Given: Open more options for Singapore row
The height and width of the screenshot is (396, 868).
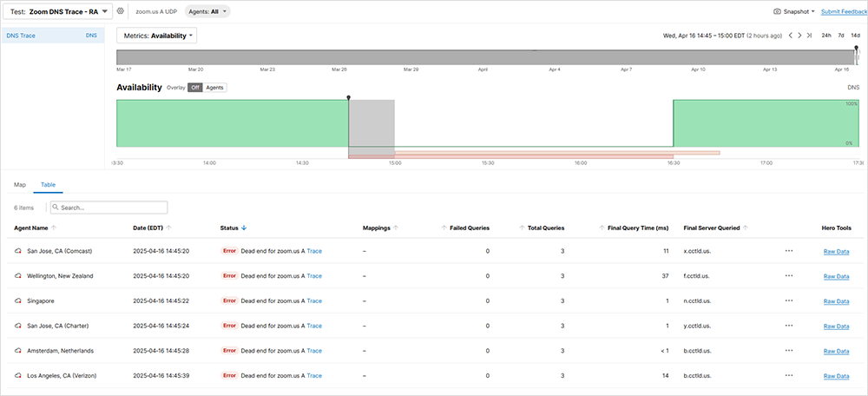Looking at the screenshot, I should click(789, 300).
